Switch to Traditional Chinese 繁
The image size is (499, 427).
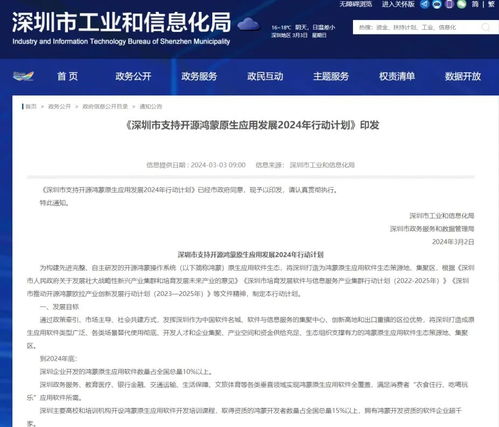click(491, 4)
